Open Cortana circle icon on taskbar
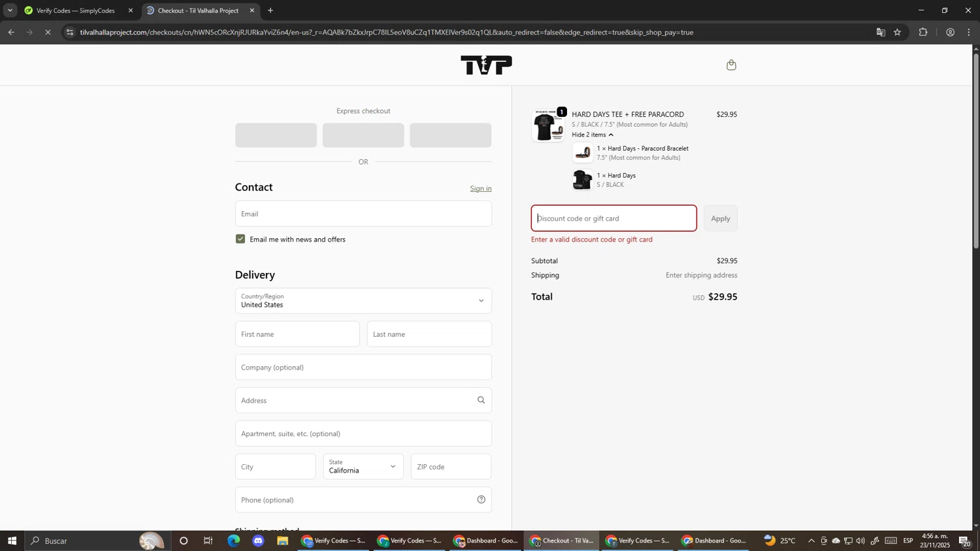 click(x=184, y=541)
